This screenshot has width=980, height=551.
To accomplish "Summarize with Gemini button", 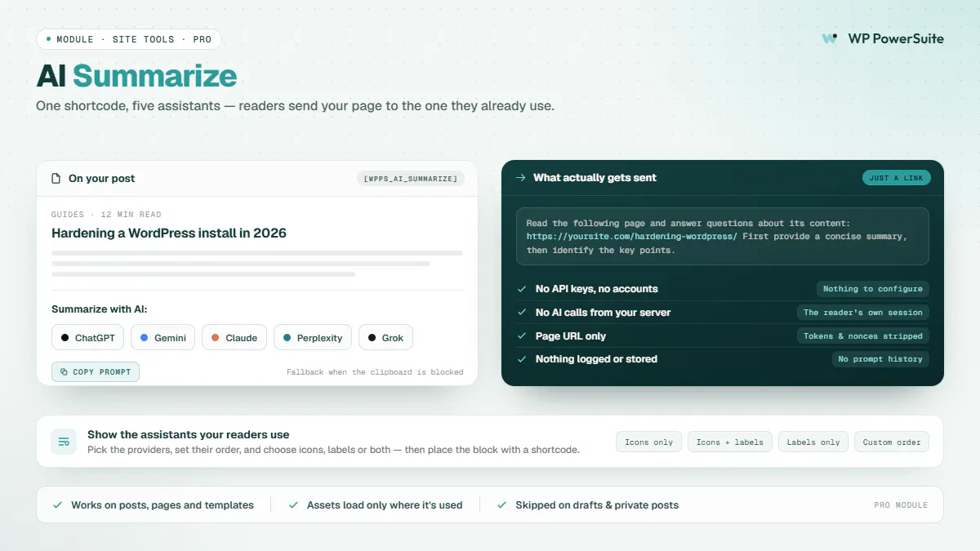I will point(163,337).
